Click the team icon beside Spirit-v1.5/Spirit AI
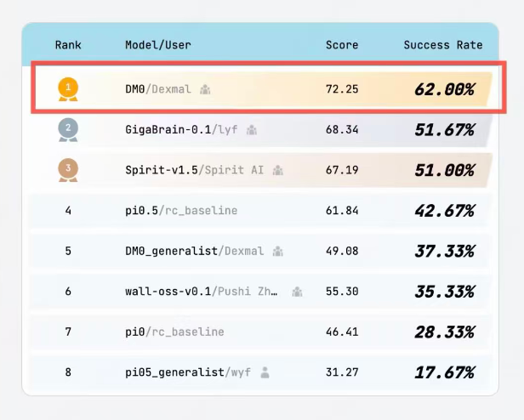 (x=278, y=170)
